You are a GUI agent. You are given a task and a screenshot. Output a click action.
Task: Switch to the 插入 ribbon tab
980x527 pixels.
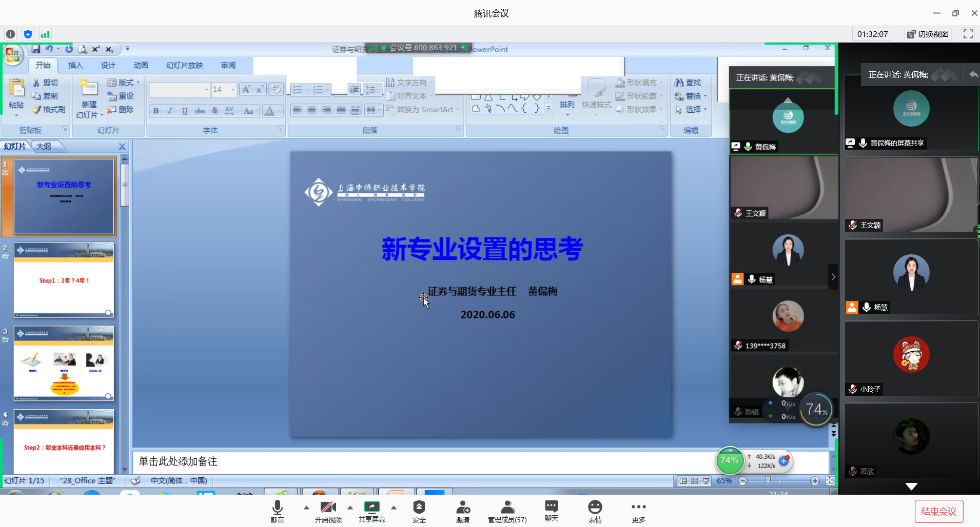[75, 65]
